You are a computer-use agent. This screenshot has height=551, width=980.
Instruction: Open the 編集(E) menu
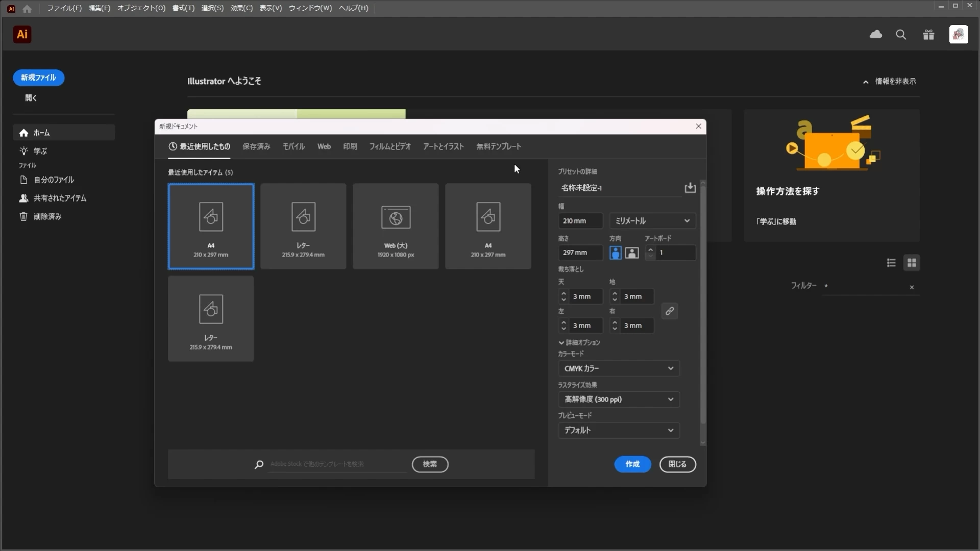[99, 8]
